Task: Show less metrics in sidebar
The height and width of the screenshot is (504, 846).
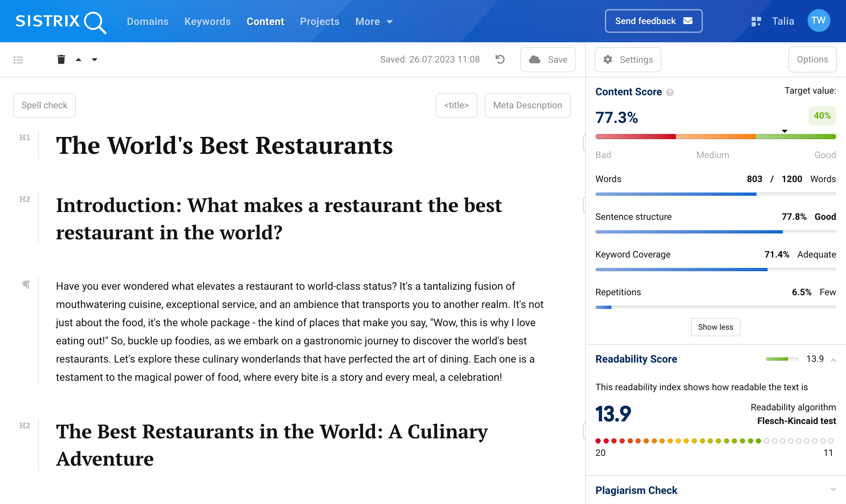Action: click(x=716, y=327)
